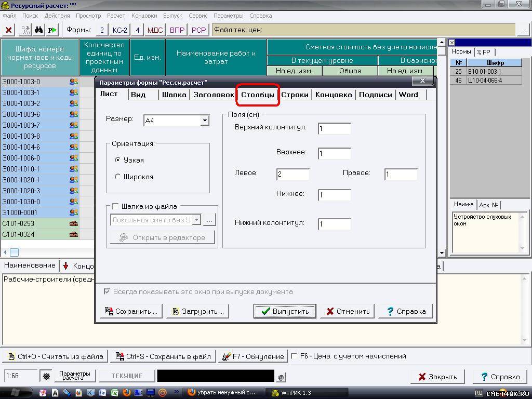Open Word from the quick launch bar
This screenshot has width=532, height=399.
[102, 393]
